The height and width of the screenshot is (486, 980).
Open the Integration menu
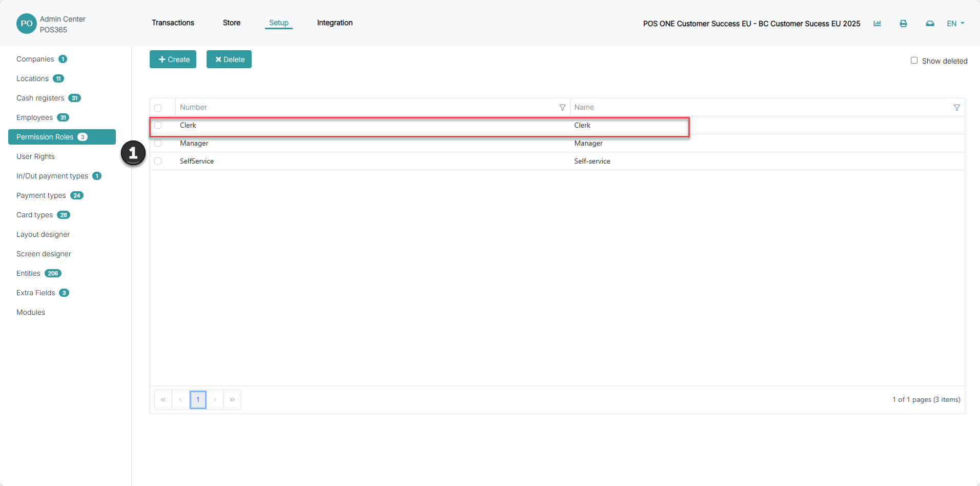(335, 23)
